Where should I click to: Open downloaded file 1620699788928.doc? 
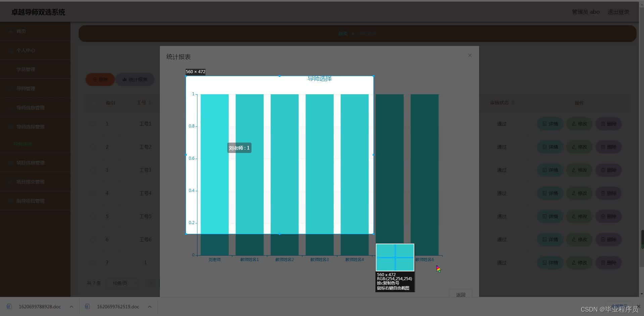[40, 307]
